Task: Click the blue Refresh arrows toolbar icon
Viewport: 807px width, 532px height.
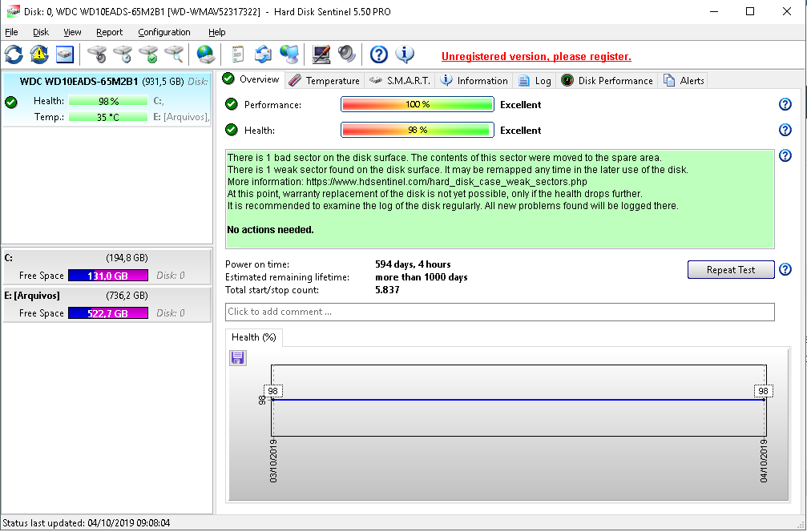Action: [14, 54]
